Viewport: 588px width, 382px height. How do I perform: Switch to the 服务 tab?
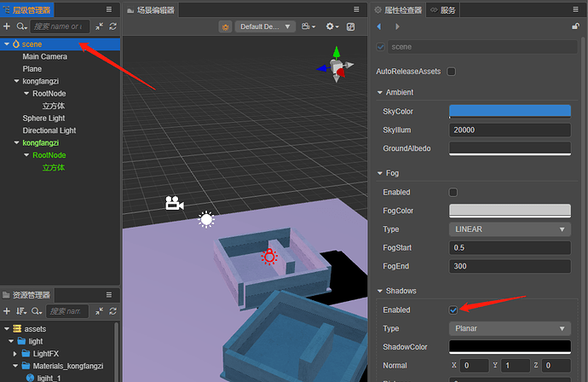pyautogui.click(x=443, y=10)
